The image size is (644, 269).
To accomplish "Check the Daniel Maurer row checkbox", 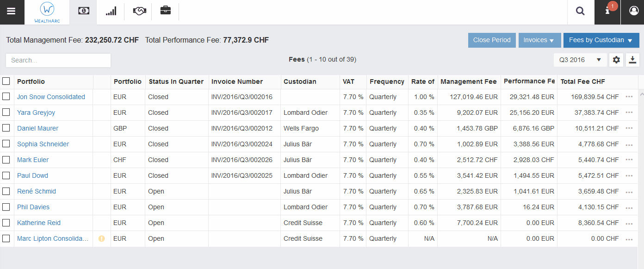I will coord(6,128).
